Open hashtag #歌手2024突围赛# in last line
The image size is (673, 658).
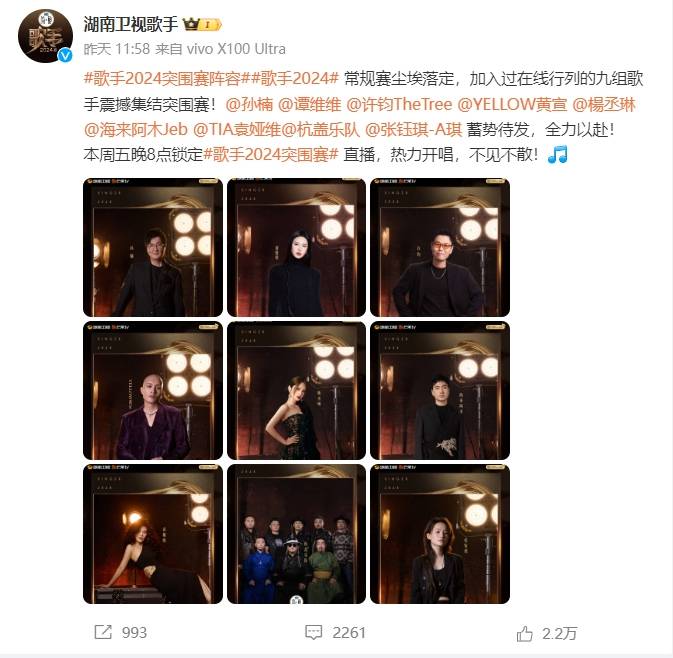pyautogui.click(x=270, y=155)
